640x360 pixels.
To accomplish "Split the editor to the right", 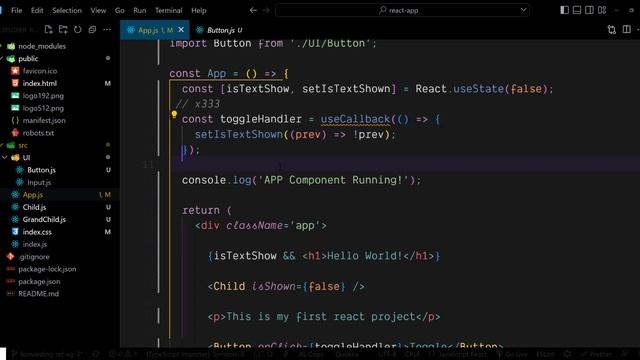I will click(x=627, y=29).
